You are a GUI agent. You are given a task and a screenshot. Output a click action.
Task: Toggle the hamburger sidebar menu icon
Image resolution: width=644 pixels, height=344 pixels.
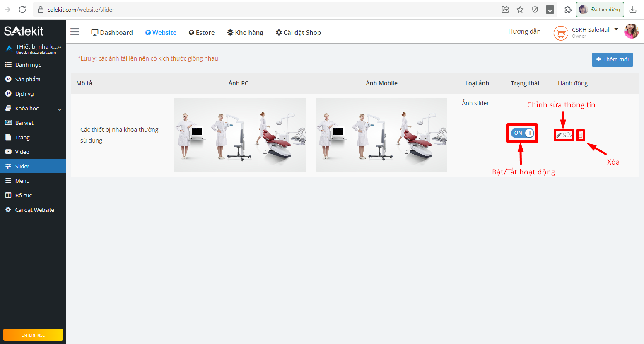(75, 32)
